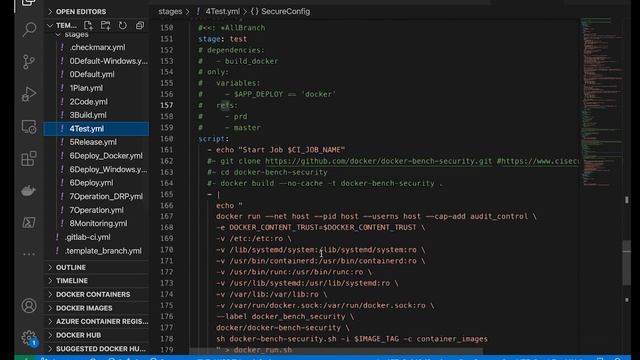This screenshot has height=360, width=640.
Task: Click '--label docker_bench_security' on line 176
Action: click(x=281, y=317)
